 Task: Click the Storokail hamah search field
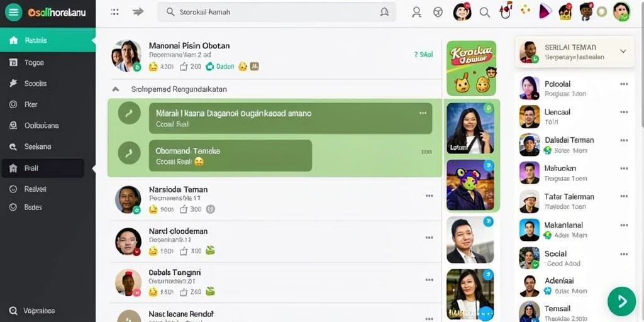(277, 12)
